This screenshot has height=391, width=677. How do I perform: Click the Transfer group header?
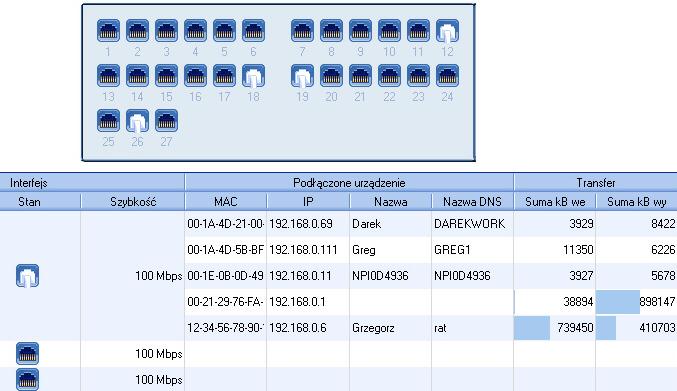[x=595, y=183]
